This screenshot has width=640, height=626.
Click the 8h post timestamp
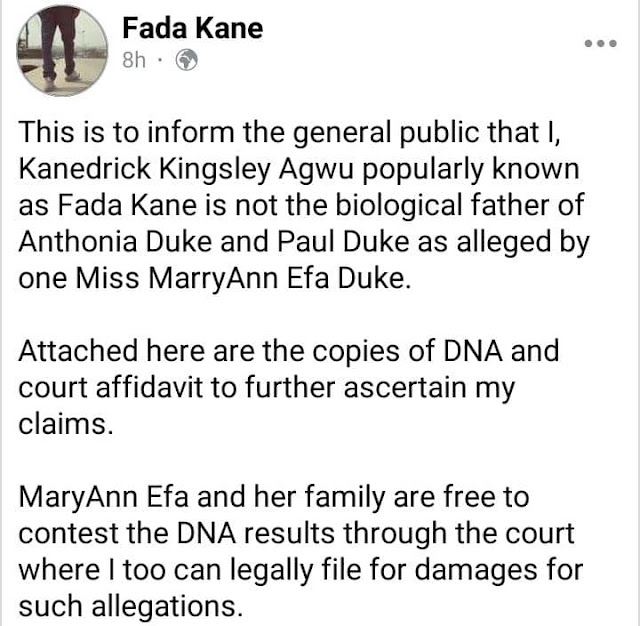pyautogui.click(x=134, y=60)
